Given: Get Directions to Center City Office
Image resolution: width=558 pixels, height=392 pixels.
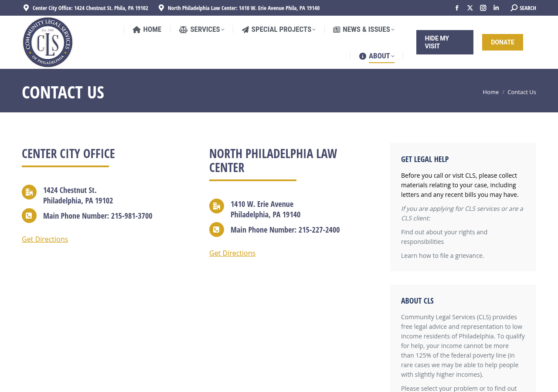Looking at the screenshot, I should [45, 239].
